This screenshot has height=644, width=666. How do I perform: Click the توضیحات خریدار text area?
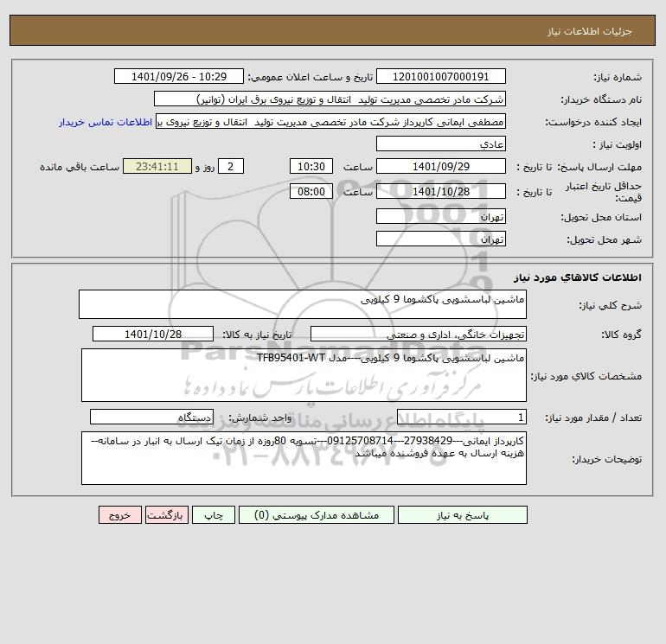(304, 458)
